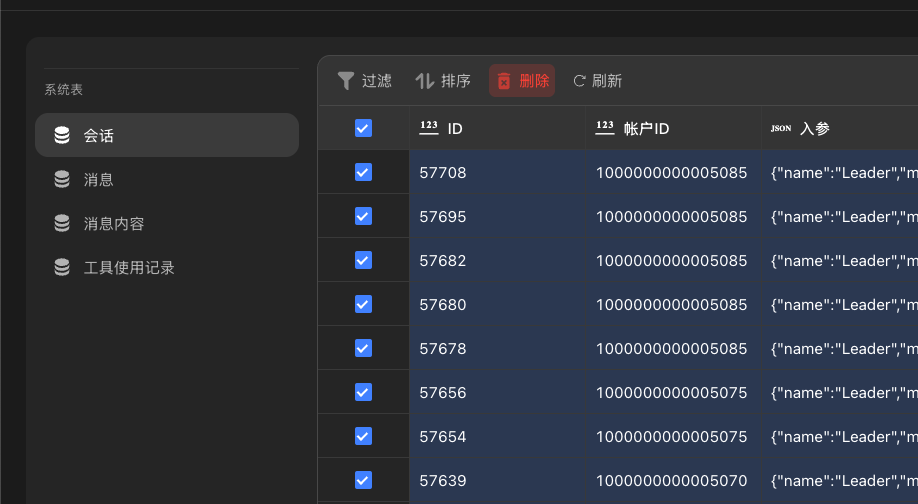The width and height of the screenshot is (918, 504).
Task: Click database icon beside 会话
Action: click(62, 135)
